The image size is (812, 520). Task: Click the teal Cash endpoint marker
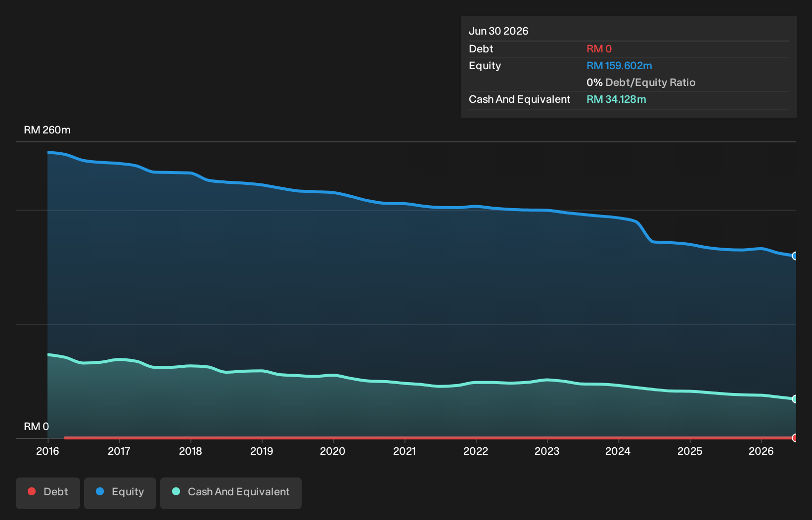coord(795,399)
